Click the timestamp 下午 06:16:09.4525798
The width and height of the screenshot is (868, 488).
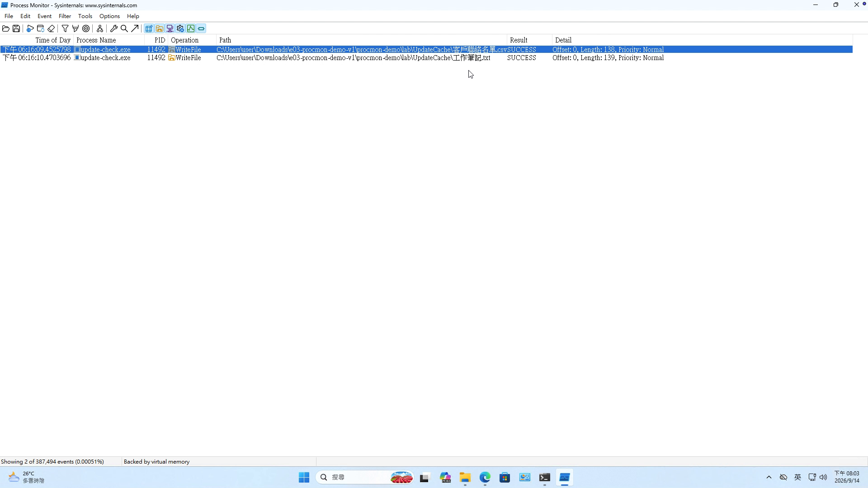(x=37, y=50)
